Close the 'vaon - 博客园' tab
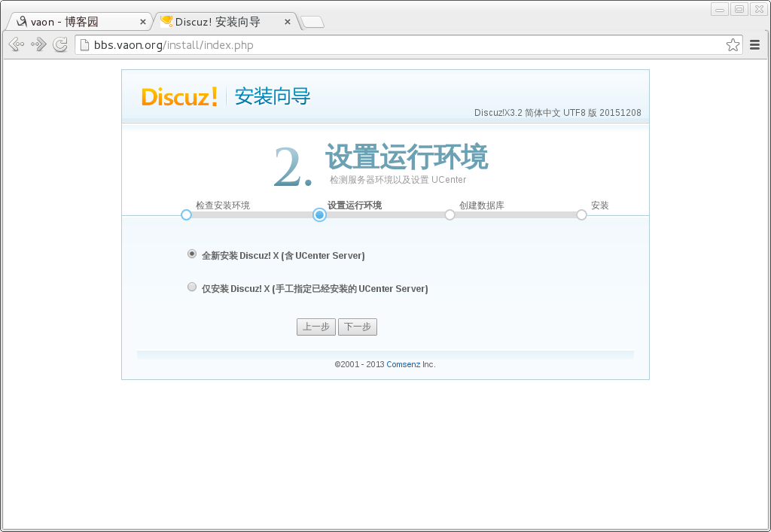The width and height of the screenshot is (771, 532). [143, 22]
